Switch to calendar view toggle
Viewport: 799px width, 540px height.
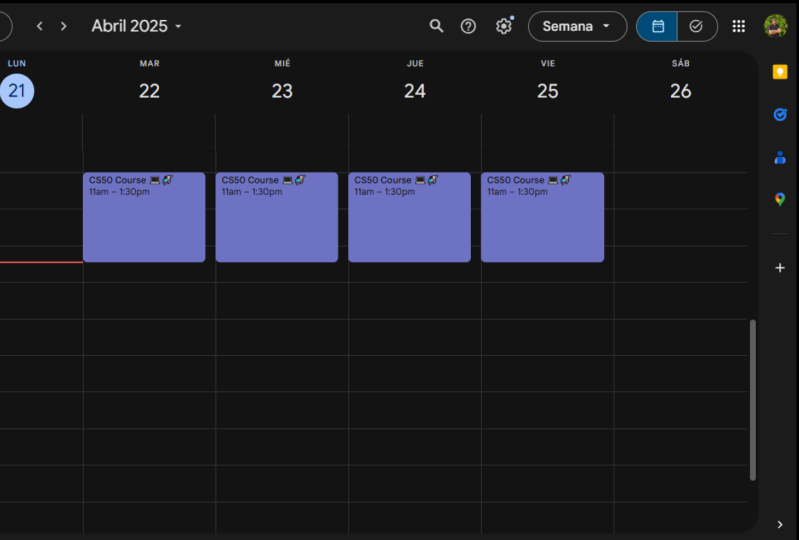click(x=657, y=26)
